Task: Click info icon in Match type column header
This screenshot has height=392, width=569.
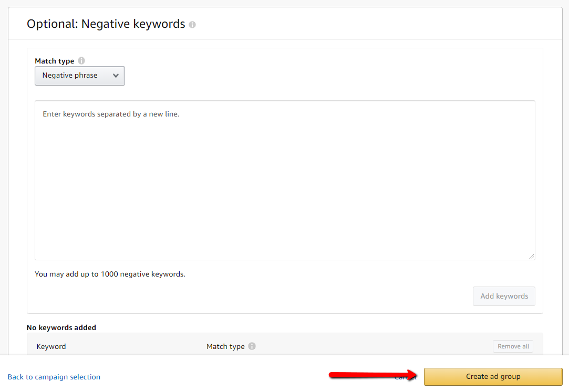Action: tap(252, 346)
